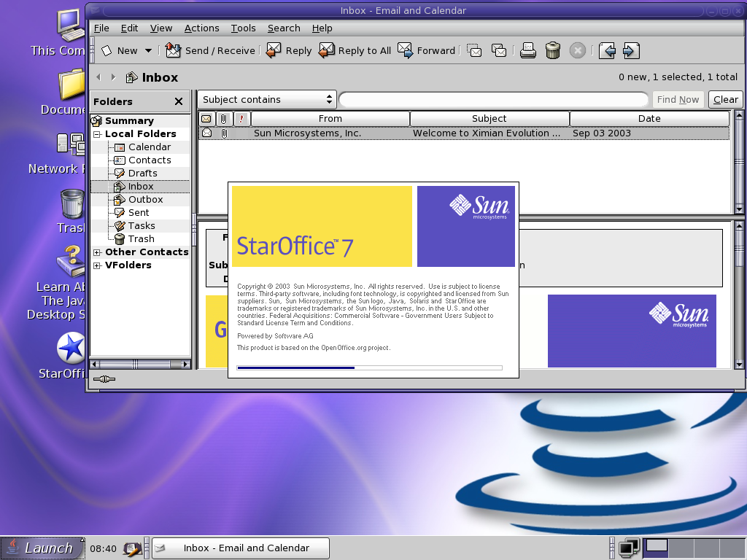The image size is (747, 560).
Task: Select Summary in folder tree
Action: pos(129,120)
